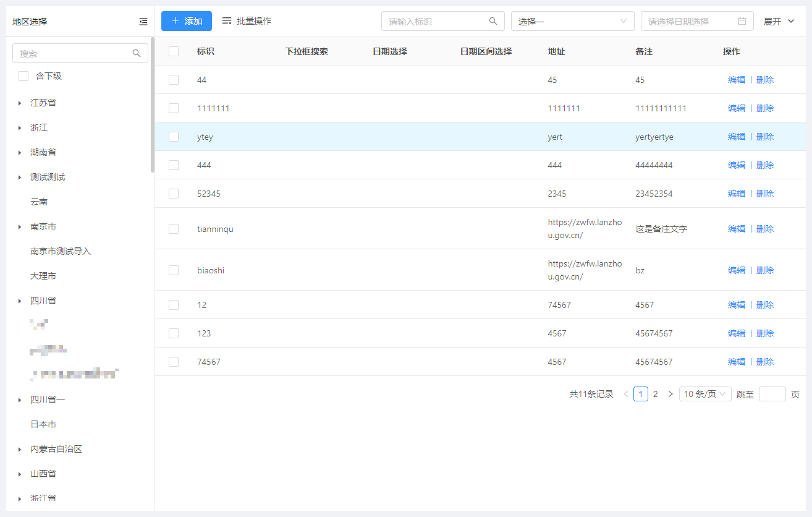Check the tianninqu row checkbox
The width and height of the screenshot is (812, 517).
tap(174, 229)
